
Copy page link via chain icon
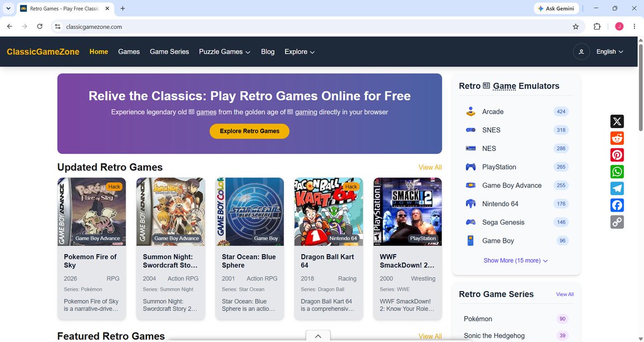coord(617,222)
